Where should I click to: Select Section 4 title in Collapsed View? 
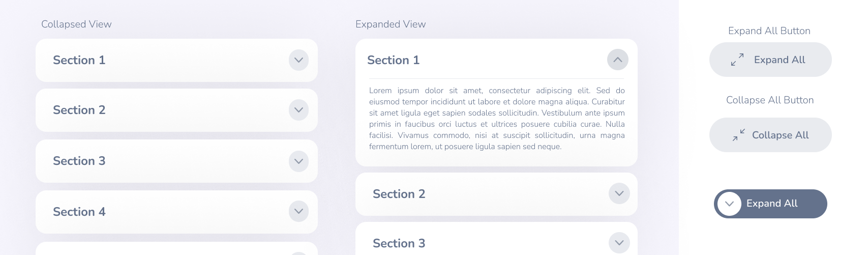79,212
